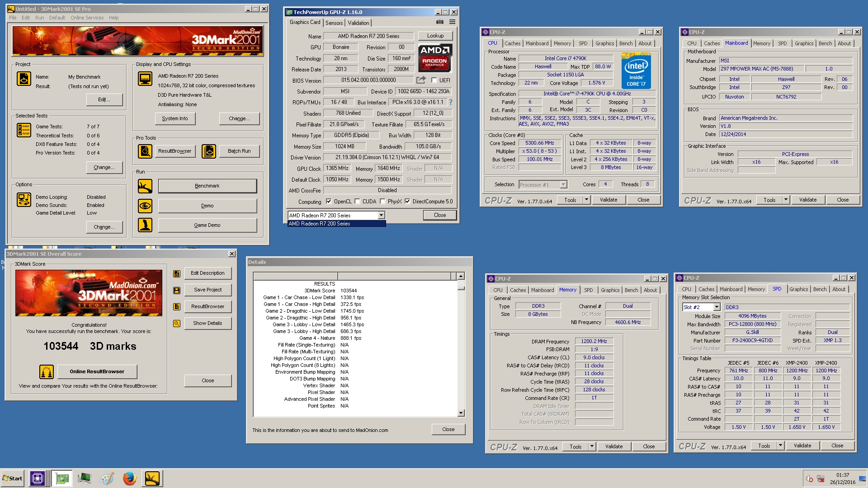Open Graphics tab in Mainboard CPU-Z window

pyautogui.click(x=804, y=43)
